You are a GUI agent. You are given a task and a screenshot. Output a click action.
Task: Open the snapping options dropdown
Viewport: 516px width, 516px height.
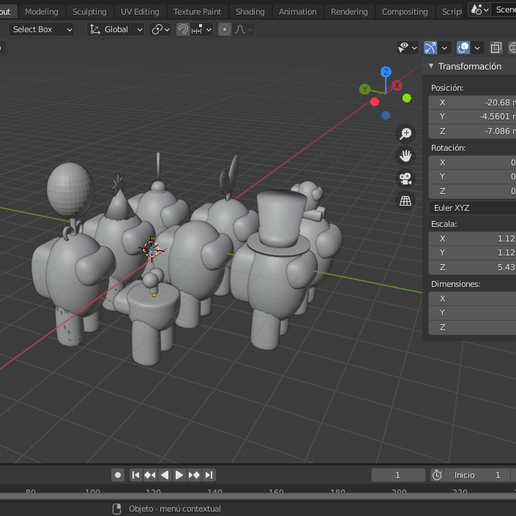[x=202, y=30]
